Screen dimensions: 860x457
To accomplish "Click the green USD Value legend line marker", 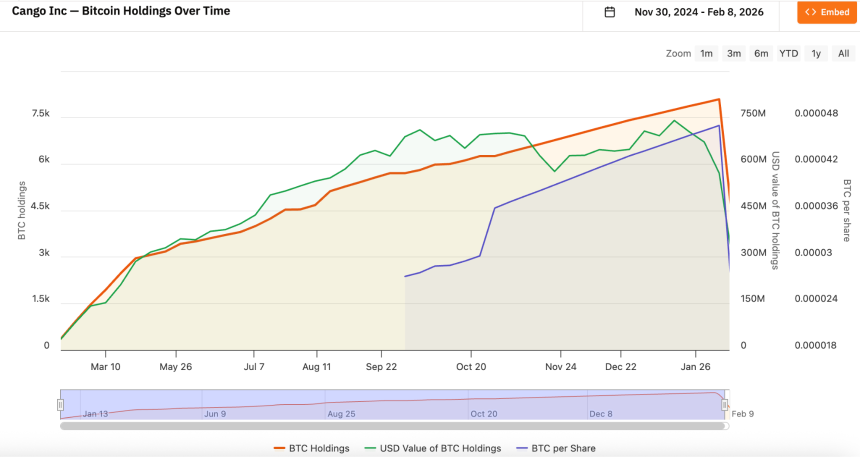I will pyautogui.click(x=371, y=448).
